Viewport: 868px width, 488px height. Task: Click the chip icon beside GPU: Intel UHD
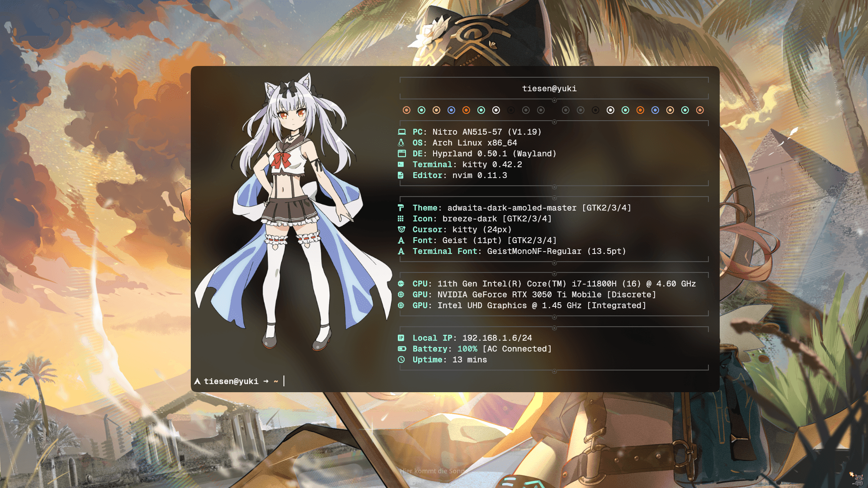click(x=401, y=305)
